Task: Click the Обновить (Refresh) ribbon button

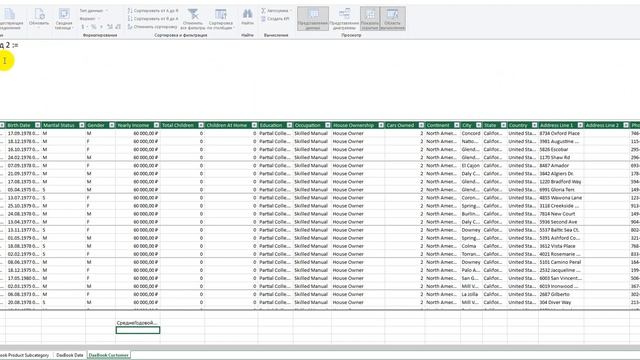Action: pyautogui.click(x=39, y=18)
